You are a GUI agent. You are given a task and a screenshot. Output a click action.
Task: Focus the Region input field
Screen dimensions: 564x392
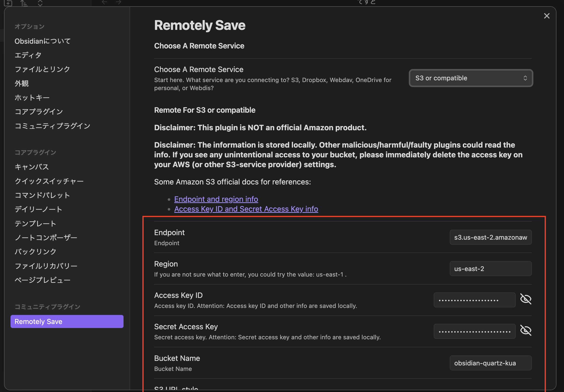(x=490, y=269)
